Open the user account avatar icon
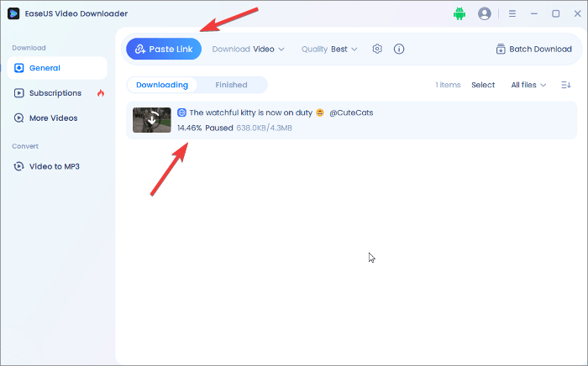This screenshot has width=588, height=366. click(485, 14)
